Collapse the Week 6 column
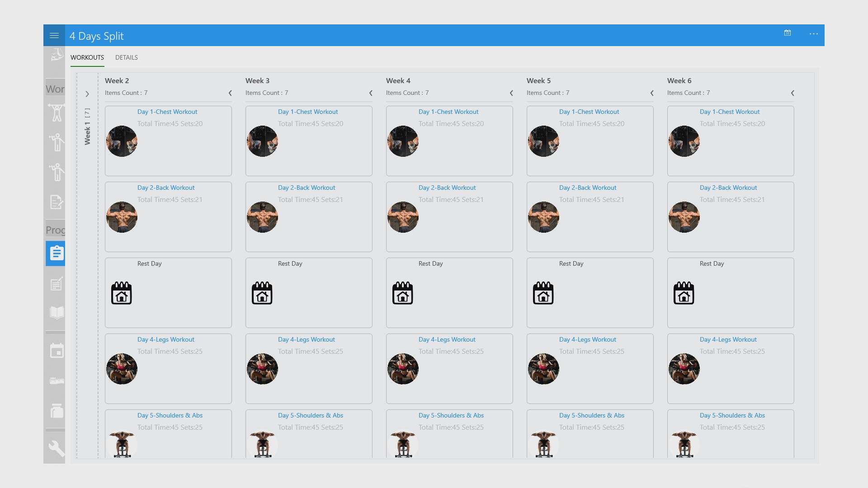 pyautogui.click(x=793, y=93)
